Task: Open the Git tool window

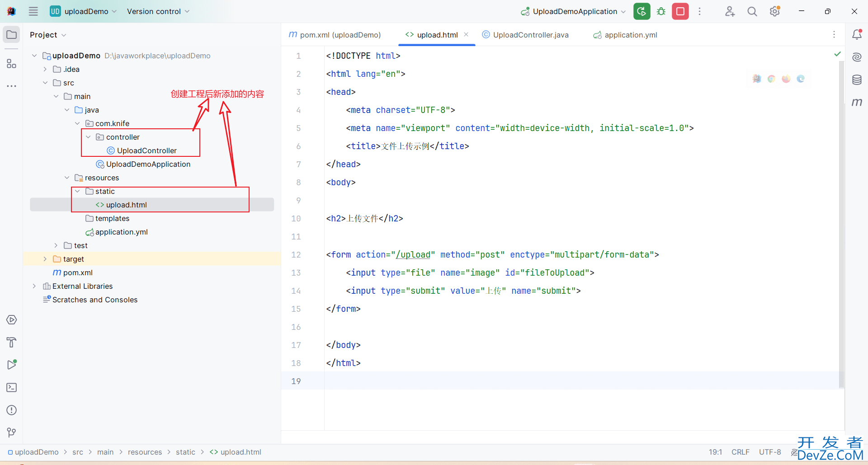Action: 12,433
